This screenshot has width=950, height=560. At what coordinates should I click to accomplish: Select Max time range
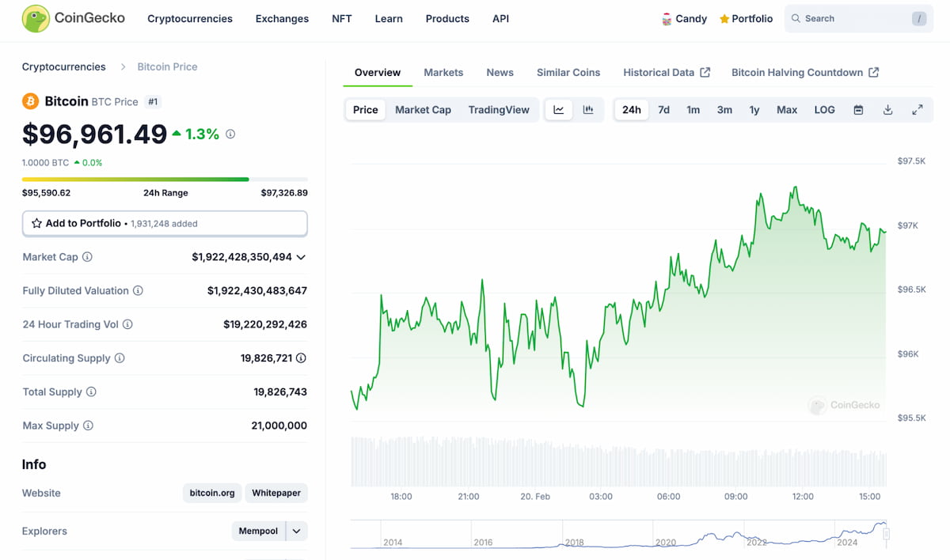(x=787, y=110)
